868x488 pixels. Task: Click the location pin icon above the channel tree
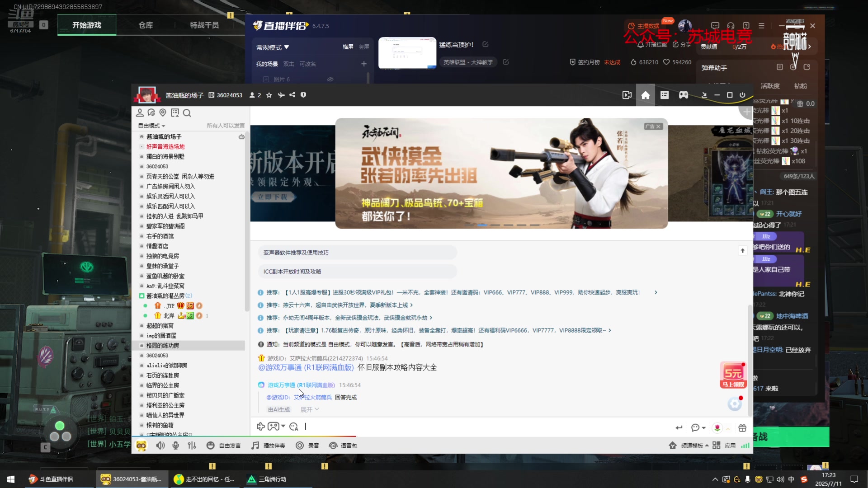click(x=163, y=113)
